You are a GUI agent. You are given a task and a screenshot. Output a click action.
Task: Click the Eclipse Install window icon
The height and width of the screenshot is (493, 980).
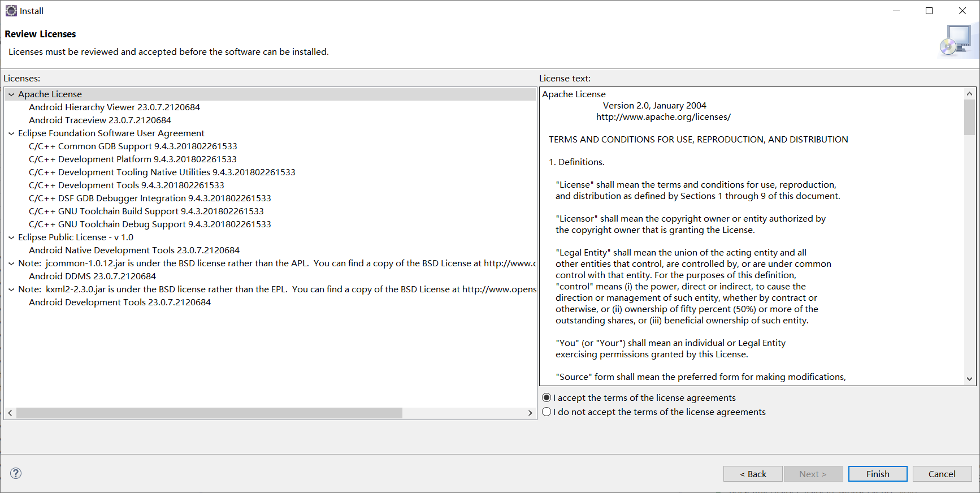[x=11, y=11]
